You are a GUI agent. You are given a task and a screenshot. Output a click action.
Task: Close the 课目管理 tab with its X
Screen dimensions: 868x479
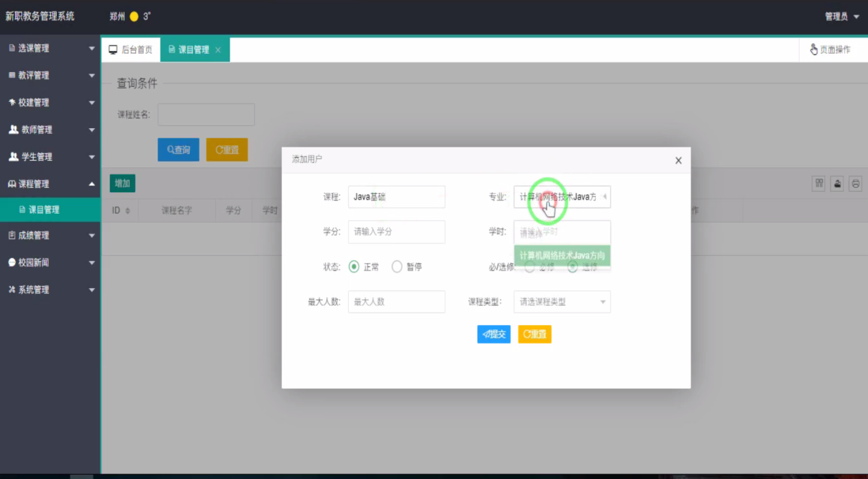pos(218,50)
